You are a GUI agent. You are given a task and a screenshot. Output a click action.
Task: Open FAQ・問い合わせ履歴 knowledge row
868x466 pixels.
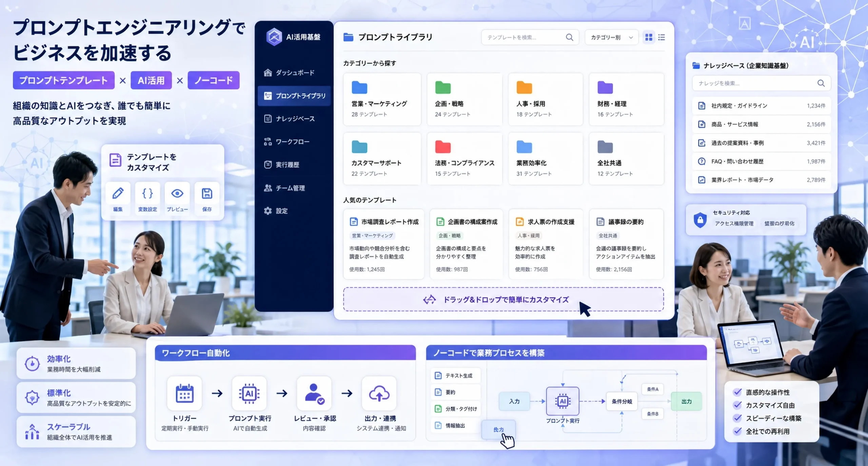[x=761, y=161]
